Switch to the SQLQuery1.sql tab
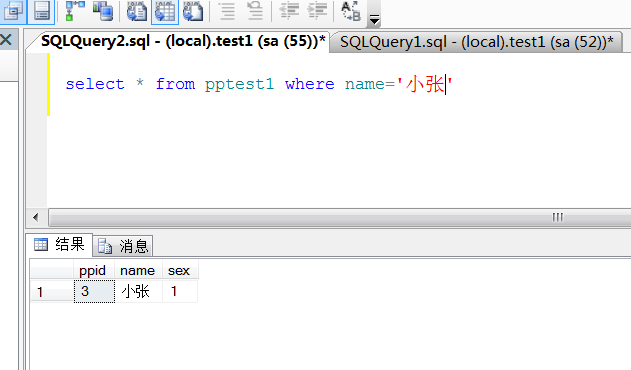631x370 pixels. [x=476, y=42]
